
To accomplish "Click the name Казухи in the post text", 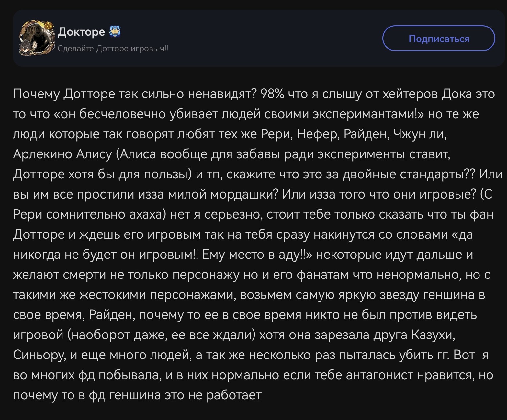I will coord(433,335).
